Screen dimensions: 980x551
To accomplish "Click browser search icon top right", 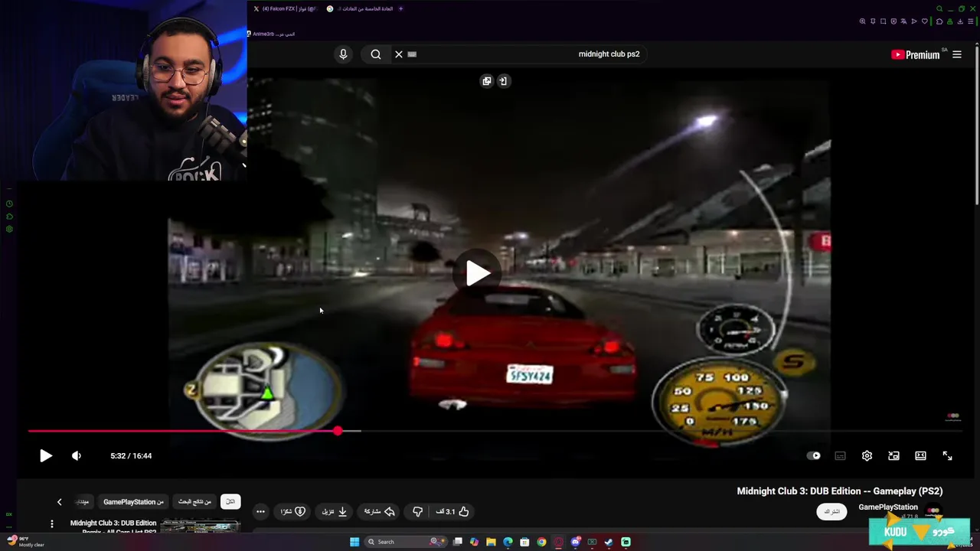I will click(939, 8).
